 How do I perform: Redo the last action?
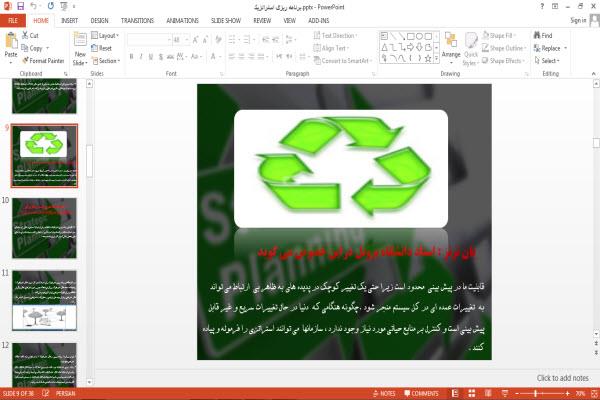(x=51, y=6)
